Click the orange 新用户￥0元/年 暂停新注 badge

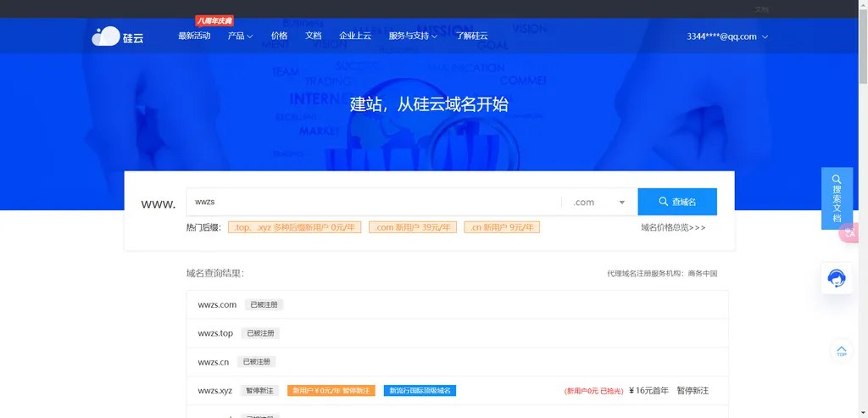pos(331,391)
